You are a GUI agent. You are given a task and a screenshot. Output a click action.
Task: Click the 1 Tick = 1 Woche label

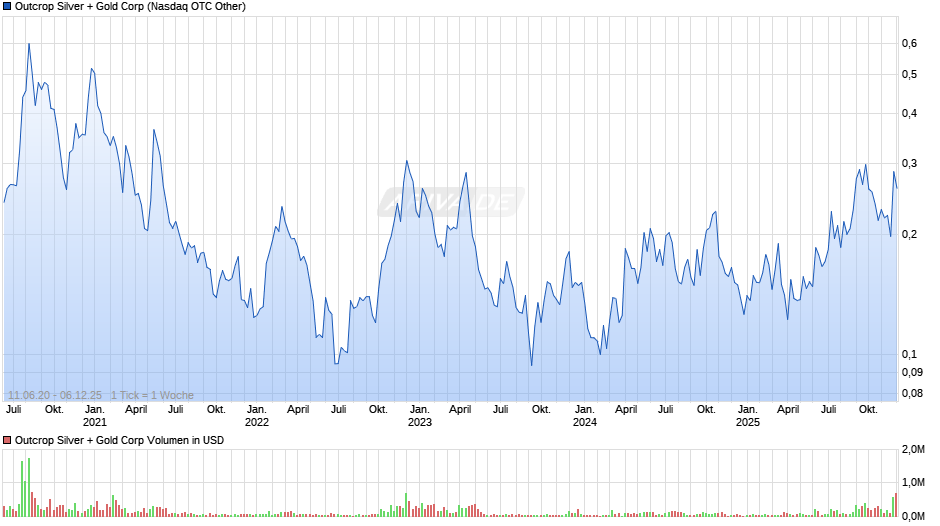[152, 395]
